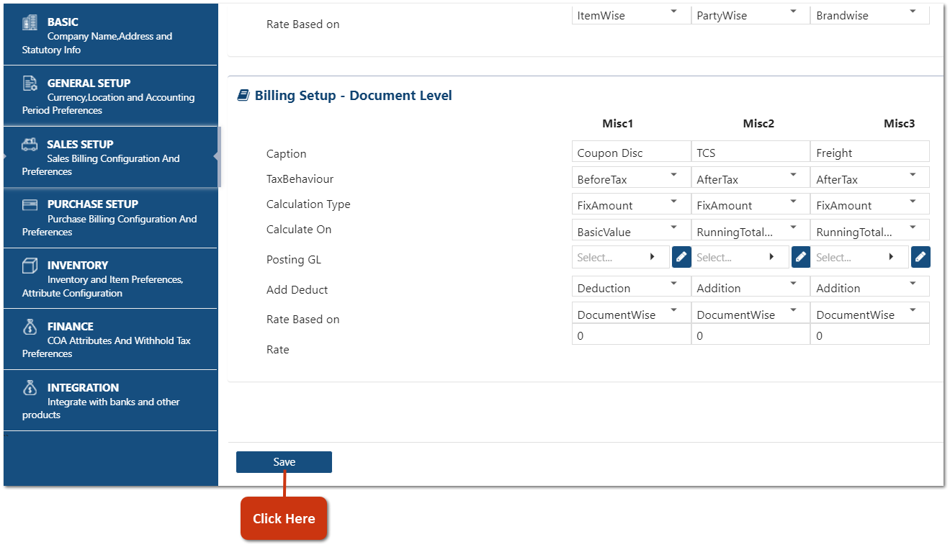
Task: Open the ItemWise rate based dropdown
Action: coord(631,14)
